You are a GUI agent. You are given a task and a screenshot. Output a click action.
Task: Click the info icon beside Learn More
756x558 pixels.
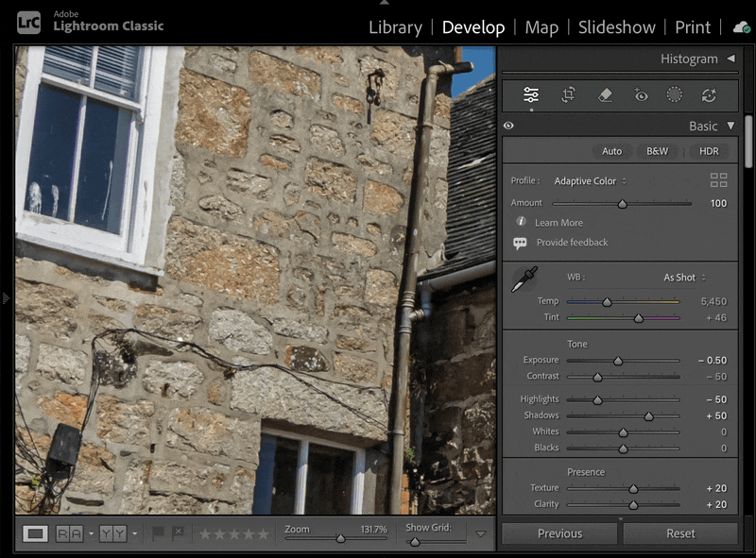click(x=521, y=221)
